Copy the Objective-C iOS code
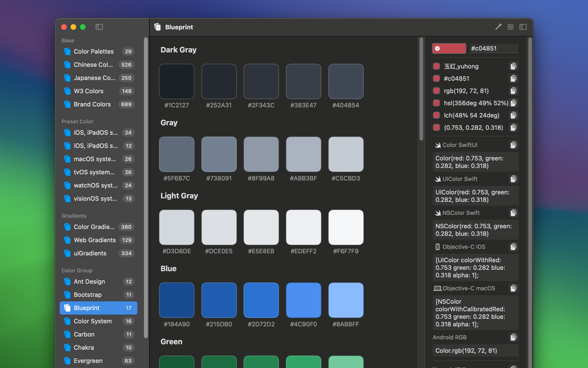The image size is (588, 368). 514,247
